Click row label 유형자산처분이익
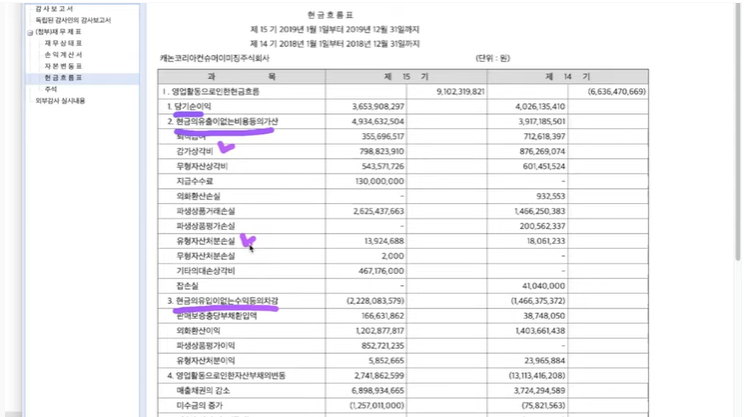 [206, 360]
